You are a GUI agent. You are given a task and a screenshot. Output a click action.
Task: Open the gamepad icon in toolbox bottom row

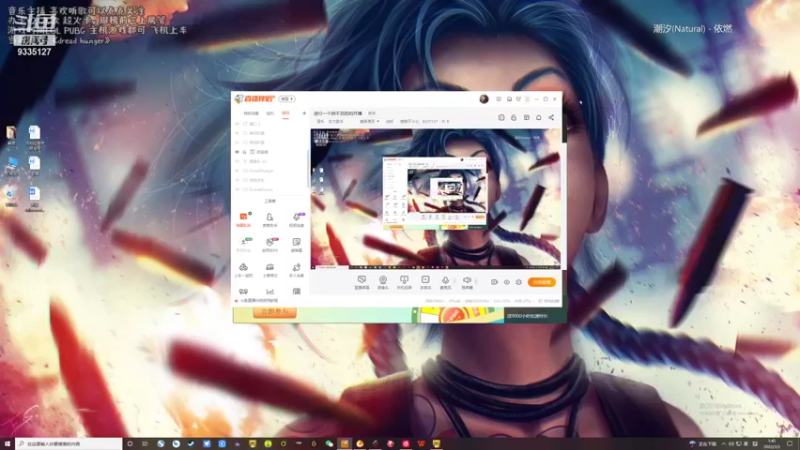click(x=243, y=291)
